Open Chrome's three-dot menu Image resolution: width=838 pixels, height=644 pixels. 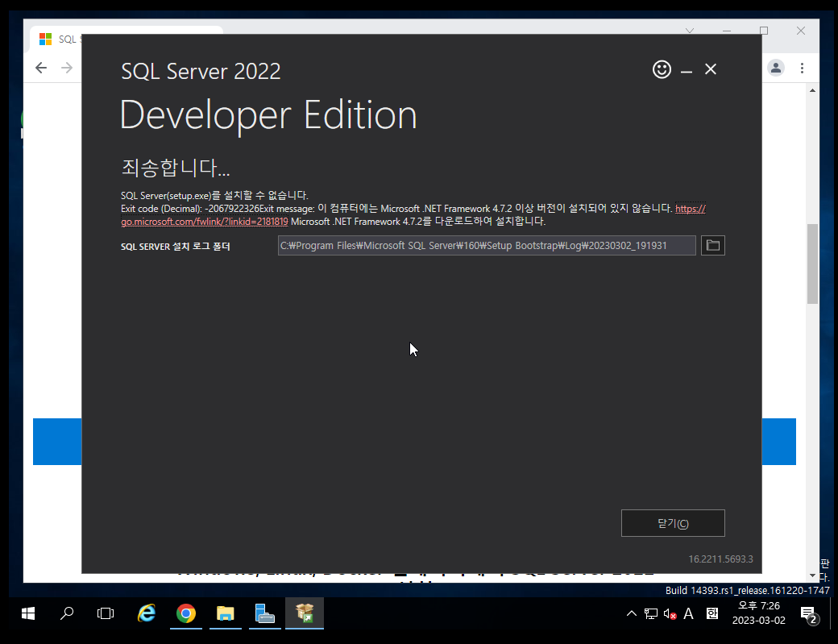[x=802, y=68]
